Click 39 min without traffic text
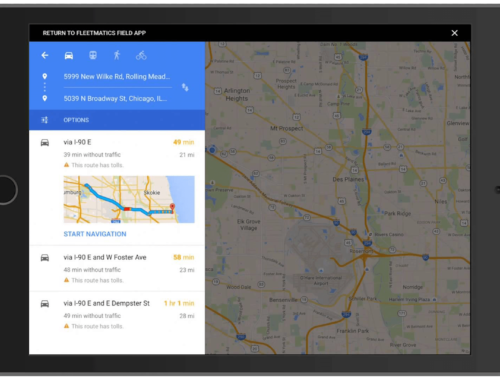 click(x=92, y=155)
